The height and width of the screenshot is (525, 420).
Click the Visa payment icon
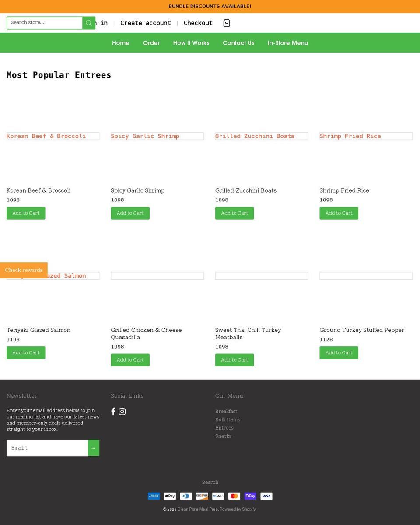pos(266,496)
